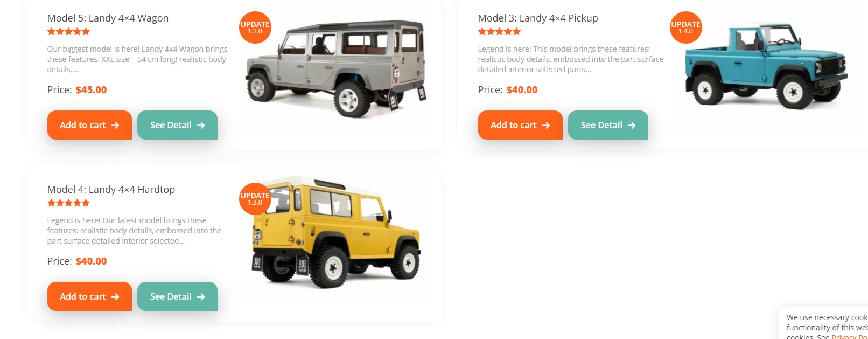Add Landy 4×4 Wagon to cart
The image size is (868, 339).
89,125
